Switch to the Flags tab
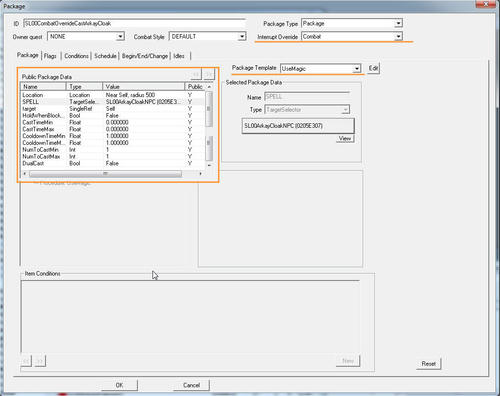500x396 pixels. (50, 56)
